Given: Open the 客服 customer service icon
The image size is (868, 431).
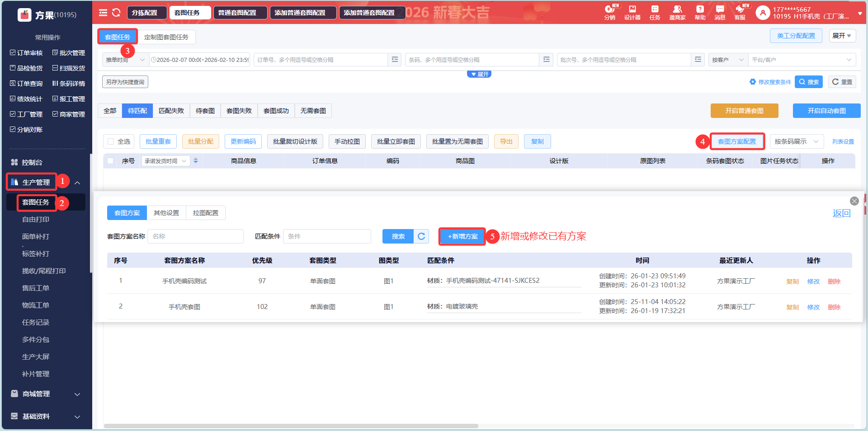Looking at the screenshot, I should [x=740, y=13].
